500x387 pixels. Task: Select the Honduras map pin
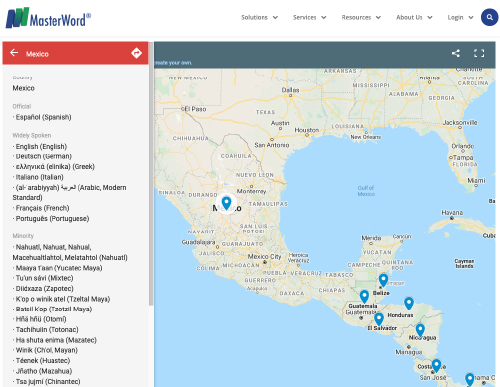pyautogui.click(x=409, y=303)
